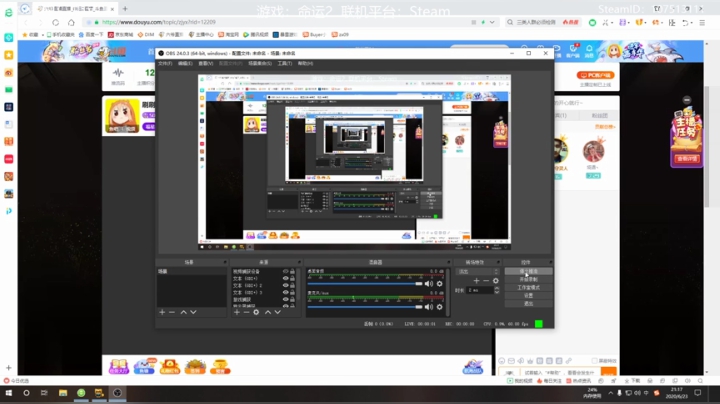Open OBS 编辑(E) menu
The width and height of the screenshot is (720, 404).
pos(185,63)
